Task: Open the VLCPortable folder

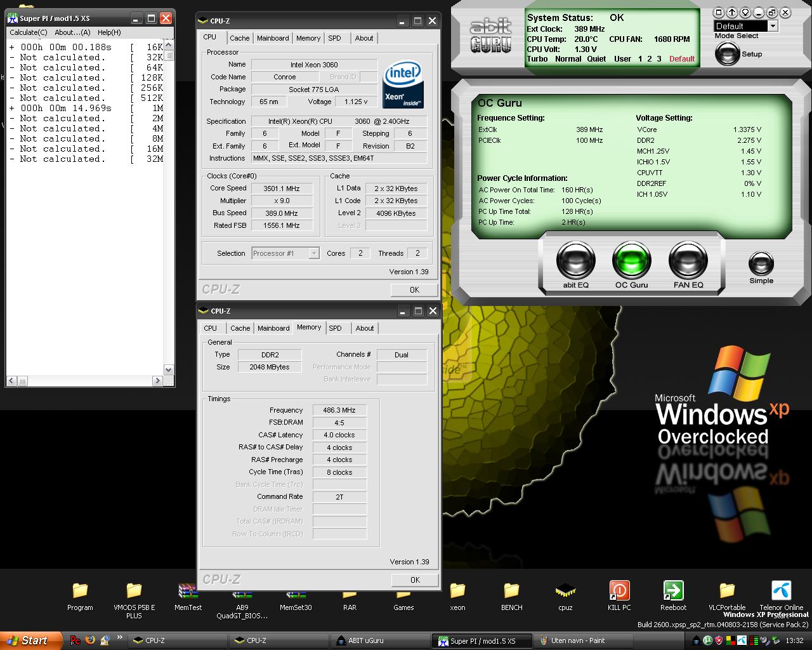Action: [727, 596]
